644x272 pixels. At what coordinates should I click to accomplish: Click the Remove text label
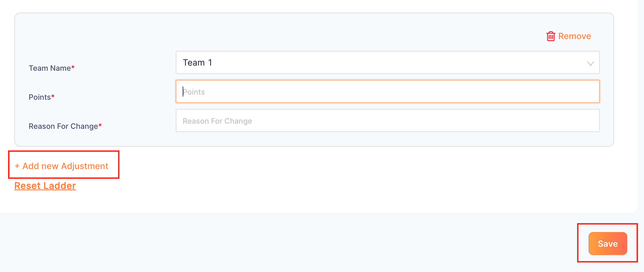pyautogui.click(x=574, y=36)
